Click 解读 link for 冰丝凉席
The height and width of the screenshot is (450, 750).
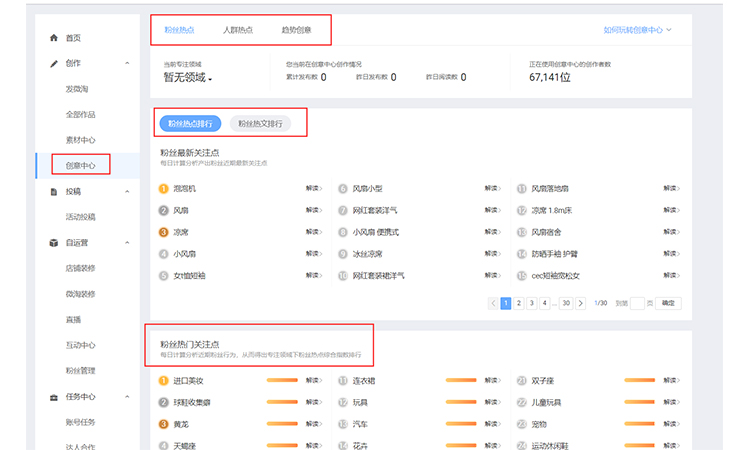click(x=493, y=253)
